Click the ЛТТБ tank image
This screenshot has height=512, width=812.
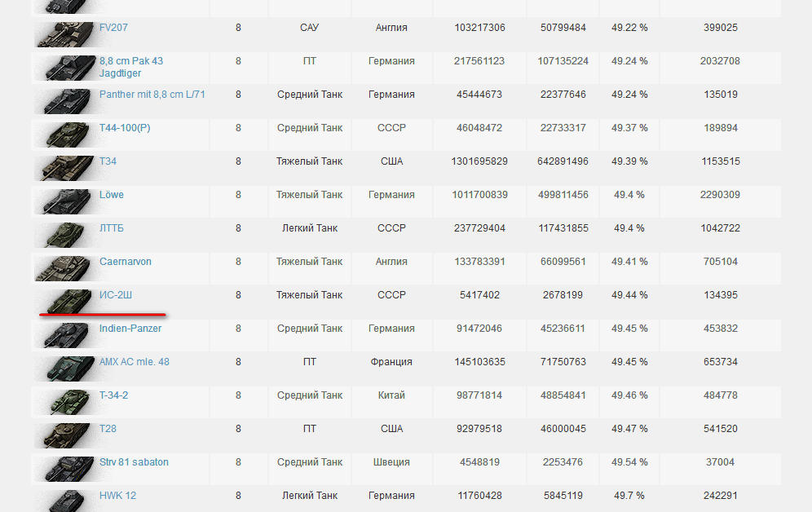click(x=65, y=235)
